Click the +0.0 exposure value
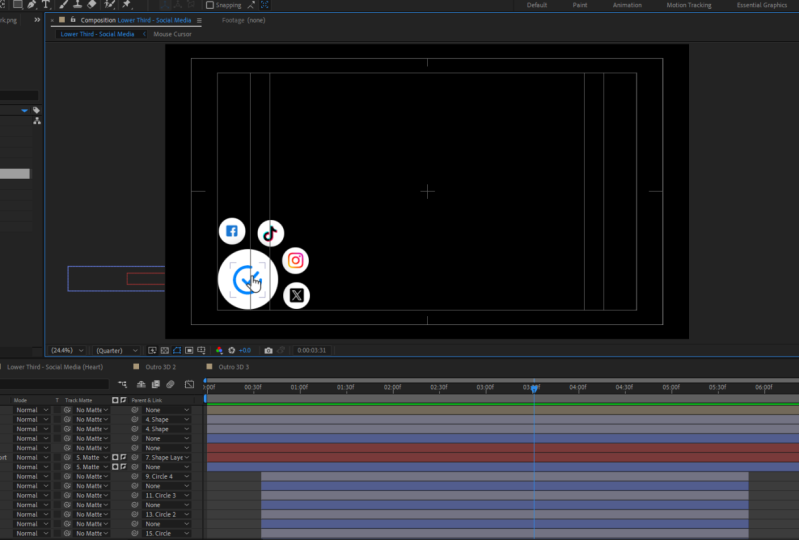Image resolution: width=799 pixels, height=540 pixels. click(245, 350)
